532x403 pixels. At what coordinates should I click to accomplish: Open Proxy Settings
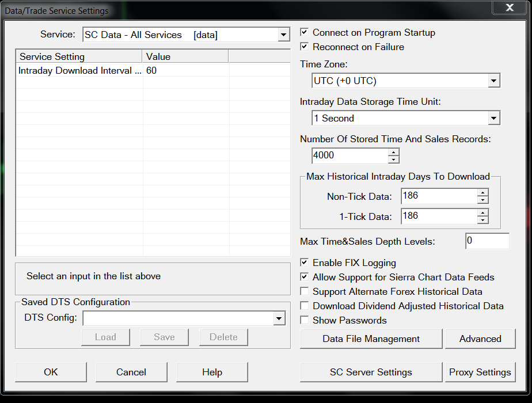coord(480,372)
